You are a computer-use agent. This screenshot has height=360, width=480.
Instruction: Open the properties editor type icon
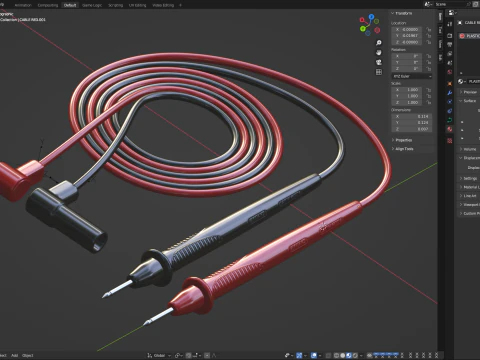point(452,13)
